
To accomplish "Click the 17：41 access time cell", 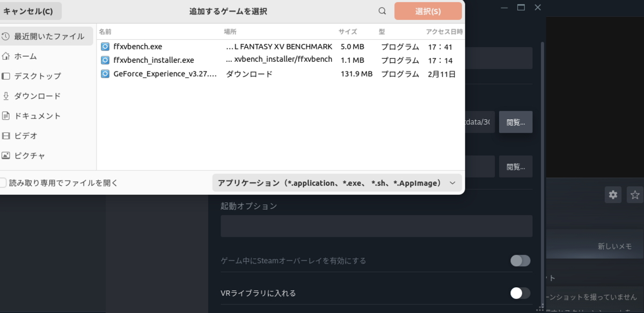I will pos(440,47).
